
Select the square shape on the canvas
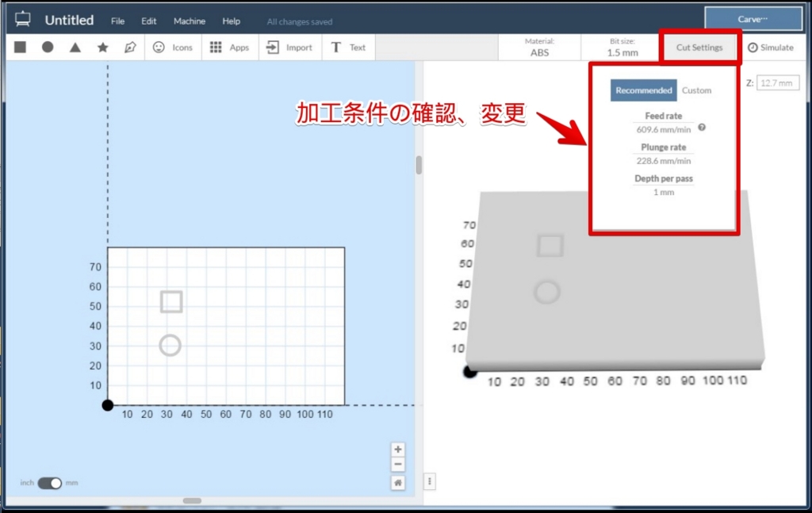(x=171, y=302)
